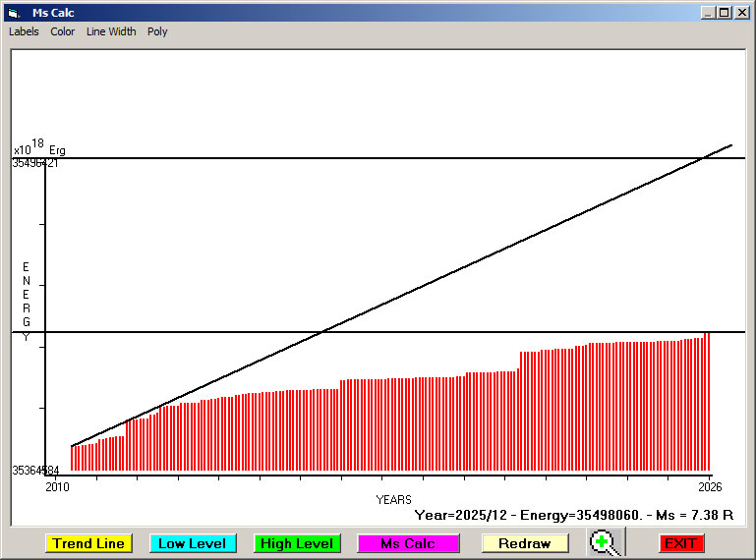
Task: Click the last red bar near 2026
Action: point(708,403)
